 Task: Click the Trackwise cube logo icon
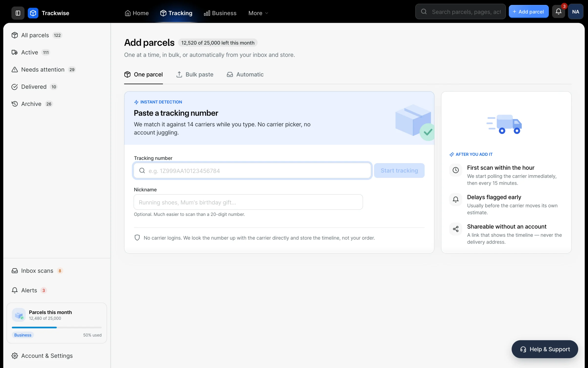33,13
